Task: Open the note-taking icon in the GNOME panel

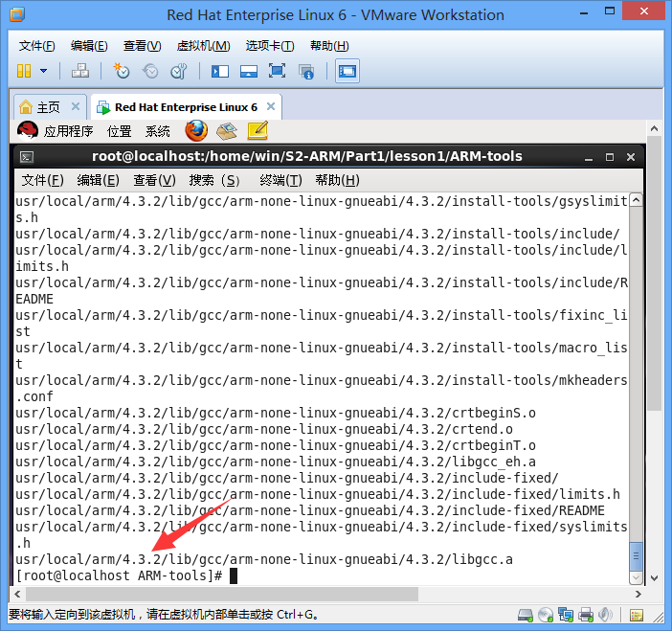Action: (x=258, y=131)
